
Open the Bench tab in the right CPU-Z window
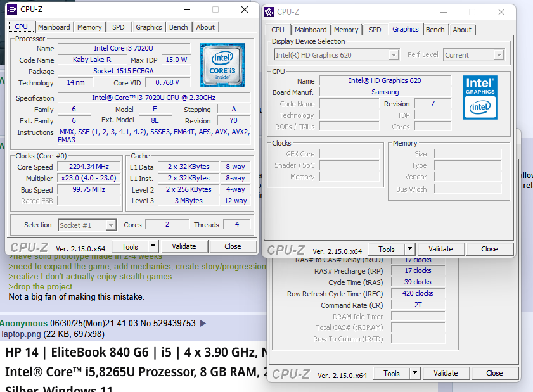tap(435, 30)
